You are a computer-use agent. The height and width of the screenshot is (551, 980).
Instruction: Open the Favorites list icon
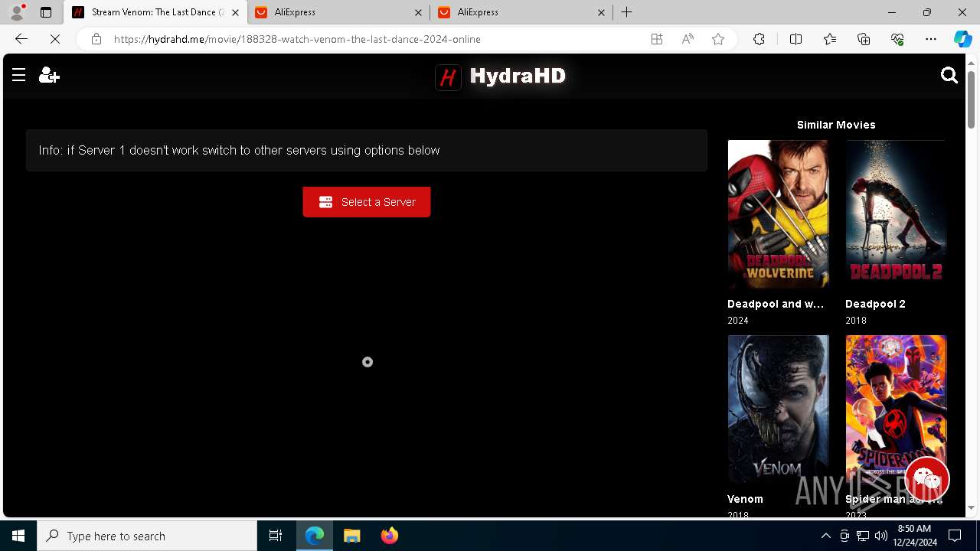[x=830, y=39]
